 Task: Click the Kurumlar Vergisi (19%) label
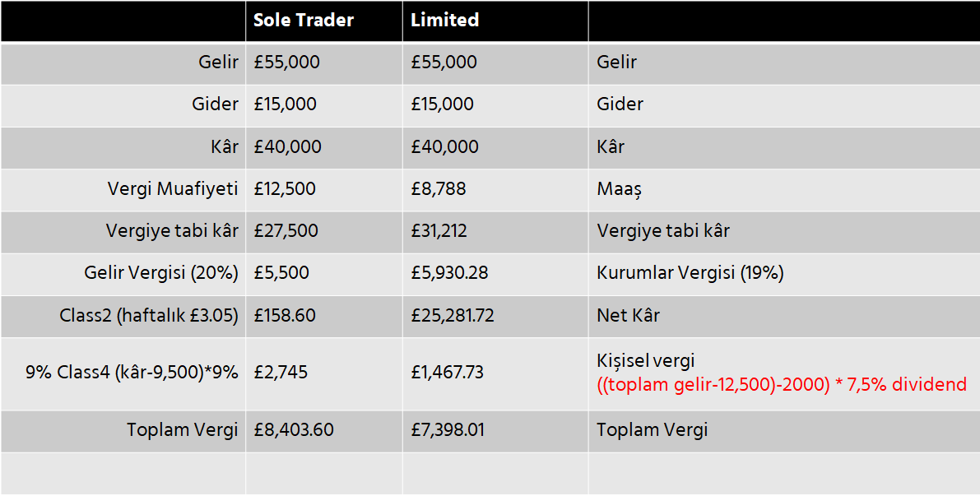tap(690, 274)
